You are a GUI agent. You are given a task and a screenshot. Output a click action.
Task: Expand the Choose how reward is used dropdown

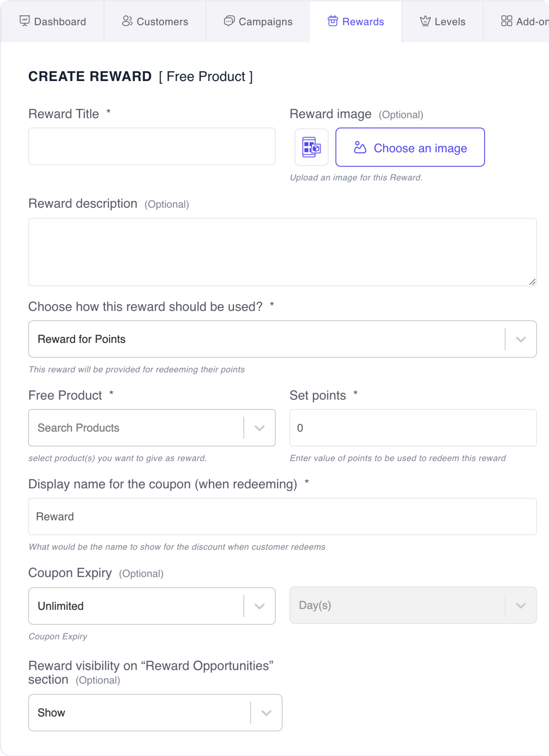pyautogui.click(x=520, y=339)
